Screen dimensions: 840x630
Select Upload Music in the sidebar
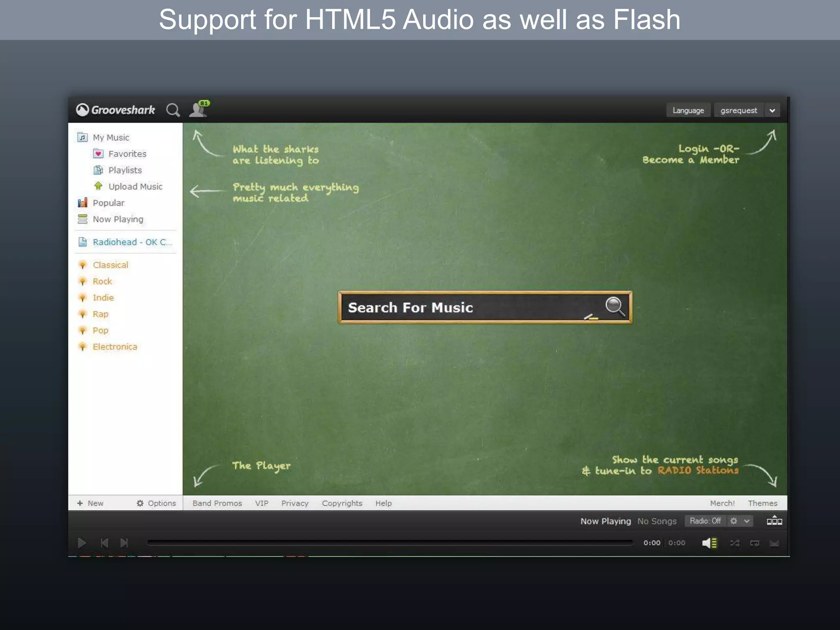tap(135, 187)
